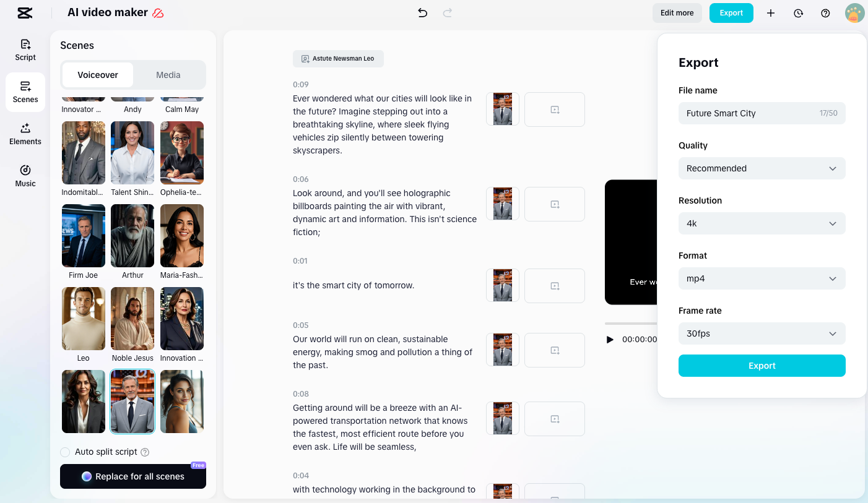This screenshot has height=503, width=868.
Task: Open help via the question mark icon
Action: pos(825,12)
